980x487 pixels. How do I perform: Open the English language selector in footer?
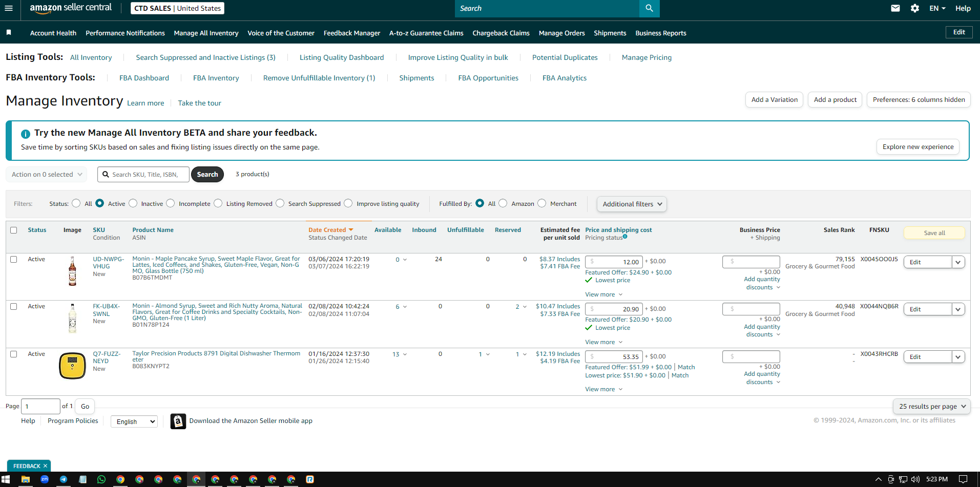[x=134, y=421]
